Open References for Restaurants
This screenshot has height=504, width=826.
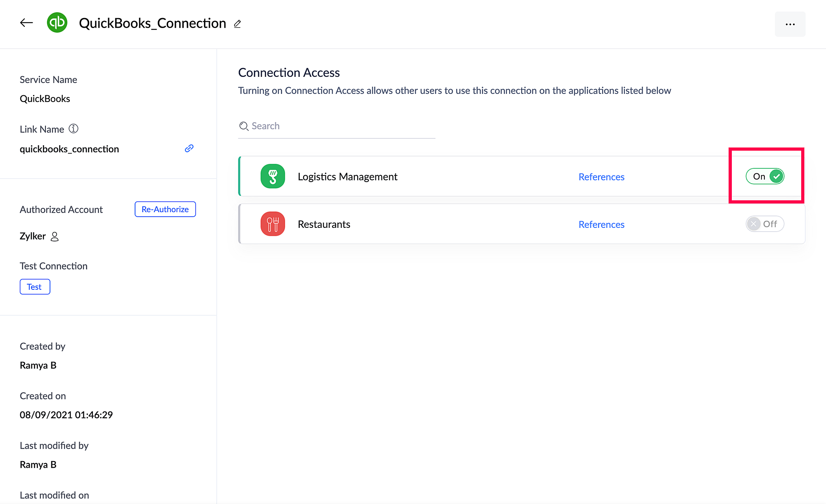(601, 224)
